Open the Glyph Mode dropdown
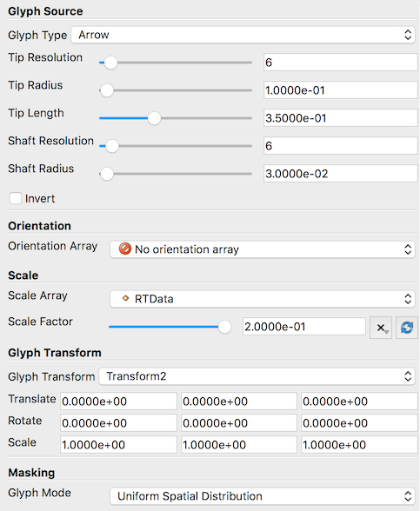 coord(263,496)
